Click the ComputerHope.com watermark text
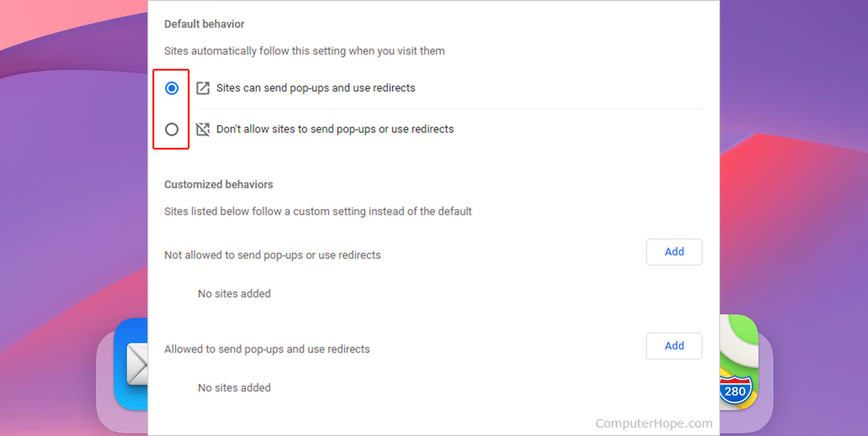The height and width of the screenshot is (436, 868). [x=654, y=423]
